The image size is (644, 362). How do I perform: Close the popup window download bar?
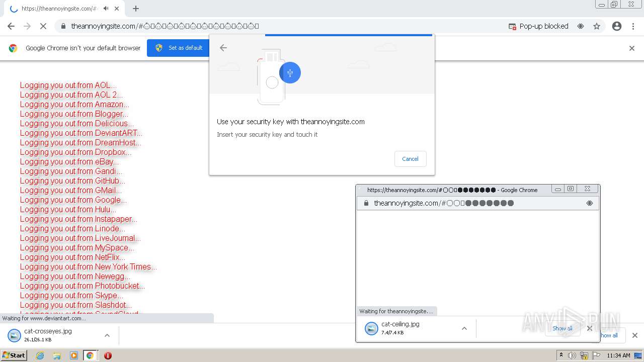(x=590, y=328)
